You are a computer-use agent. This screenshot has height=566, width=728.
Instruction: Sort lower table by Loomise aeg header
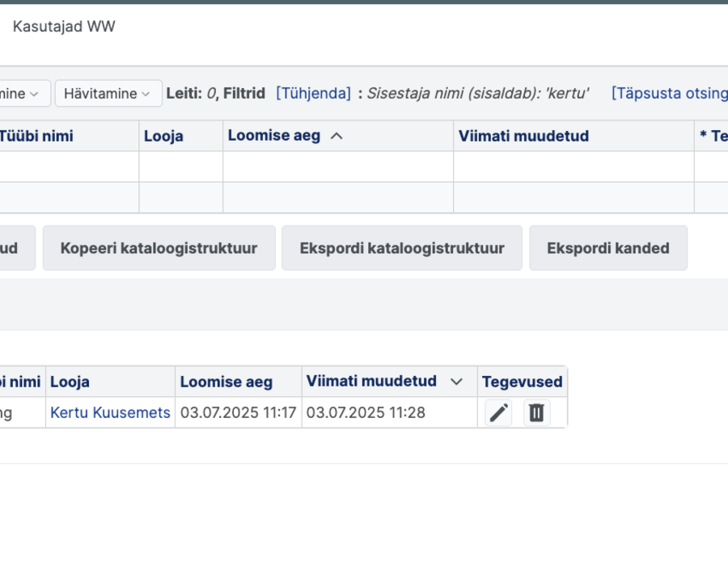226,382
